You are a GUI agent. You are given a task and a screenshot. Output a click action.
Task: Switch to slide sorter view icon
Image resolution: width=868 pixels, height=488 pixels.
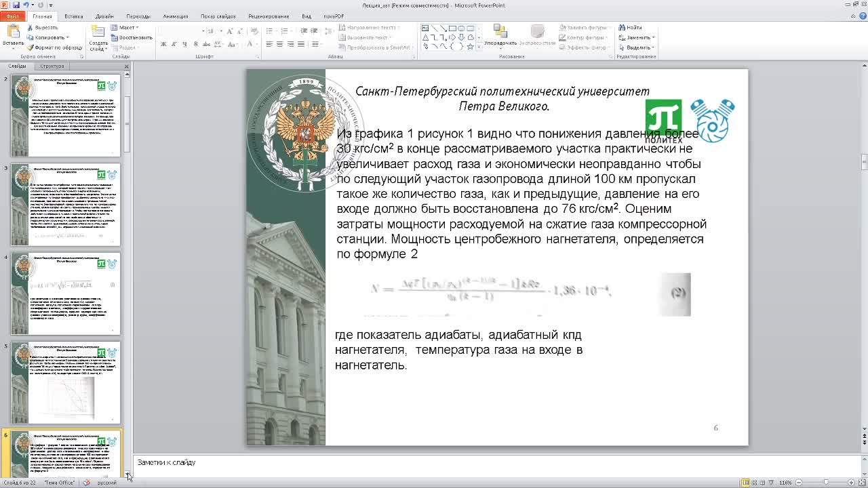[755, 483]
